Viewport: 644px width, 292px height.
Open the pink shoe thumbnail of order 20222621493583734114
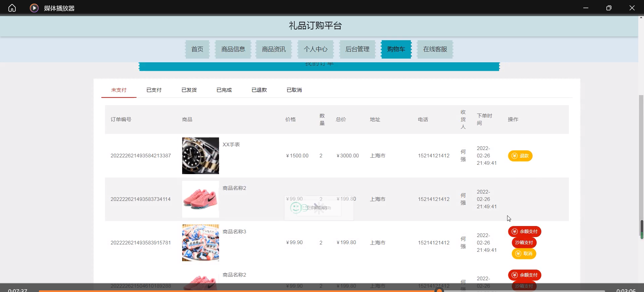tap(201, 199)
